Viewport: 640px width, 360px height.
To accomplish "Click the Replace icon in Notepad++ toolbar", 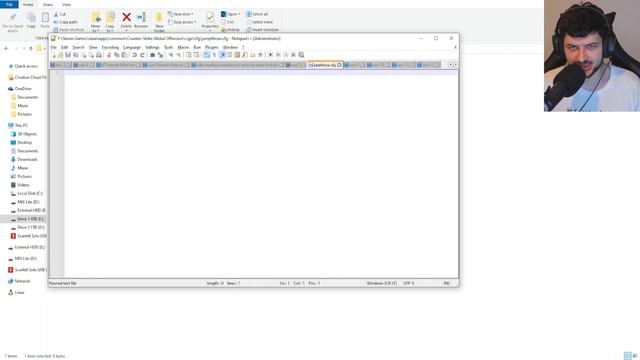I will (160, 55).
